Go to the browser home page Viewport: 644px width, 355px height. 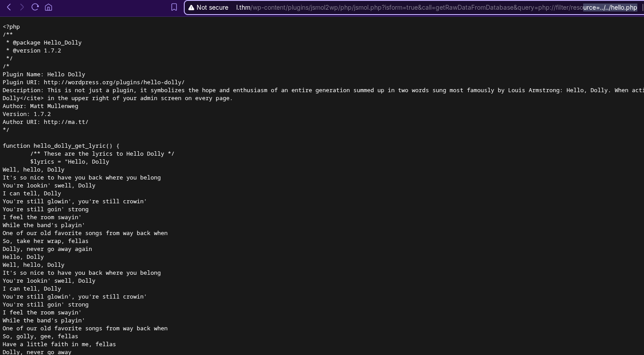48,7
